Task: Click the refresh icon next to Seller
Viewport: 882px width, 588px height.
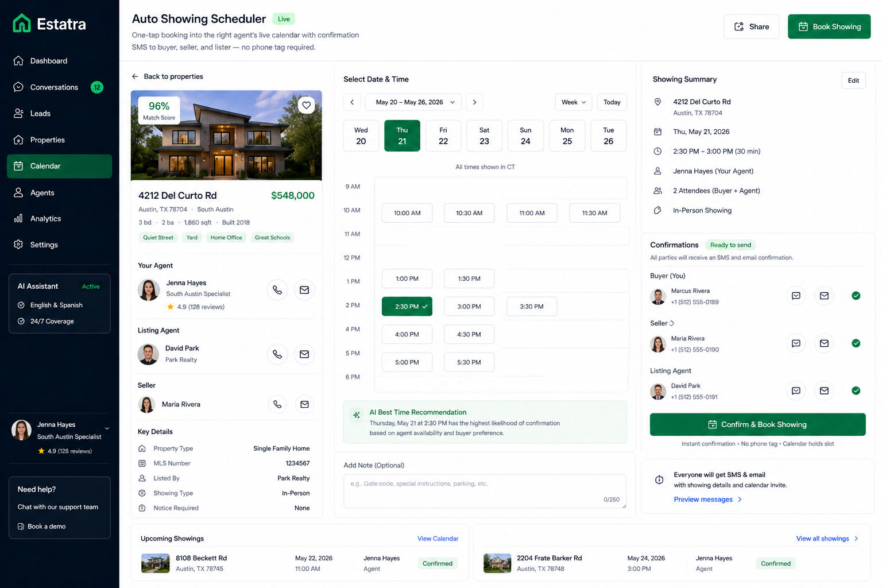Action: [x=671, y=323]
